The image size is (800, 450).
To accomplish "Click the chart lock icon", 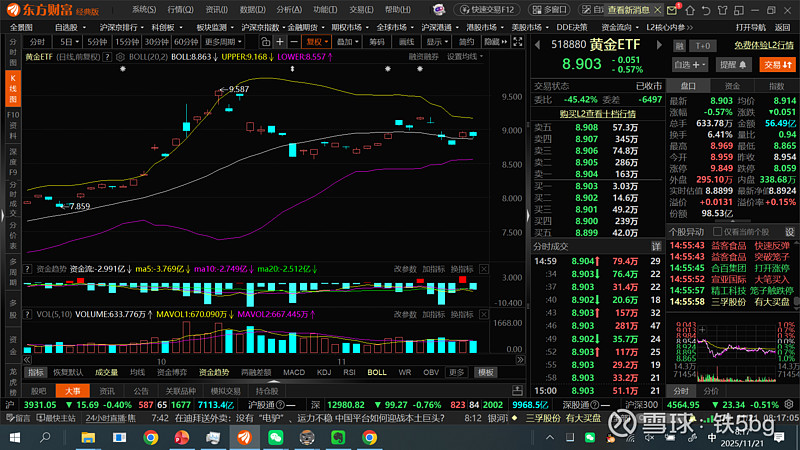I will [265, 42].
